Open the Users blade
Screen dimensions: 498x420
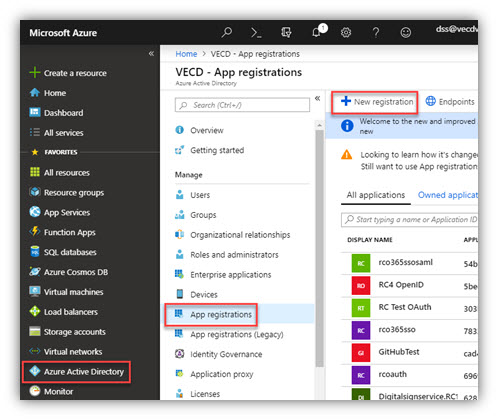pos(193,195)
